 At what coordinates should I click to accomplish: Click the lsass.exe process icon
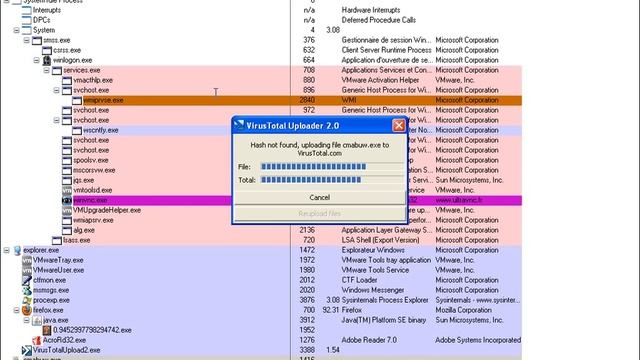57,240
